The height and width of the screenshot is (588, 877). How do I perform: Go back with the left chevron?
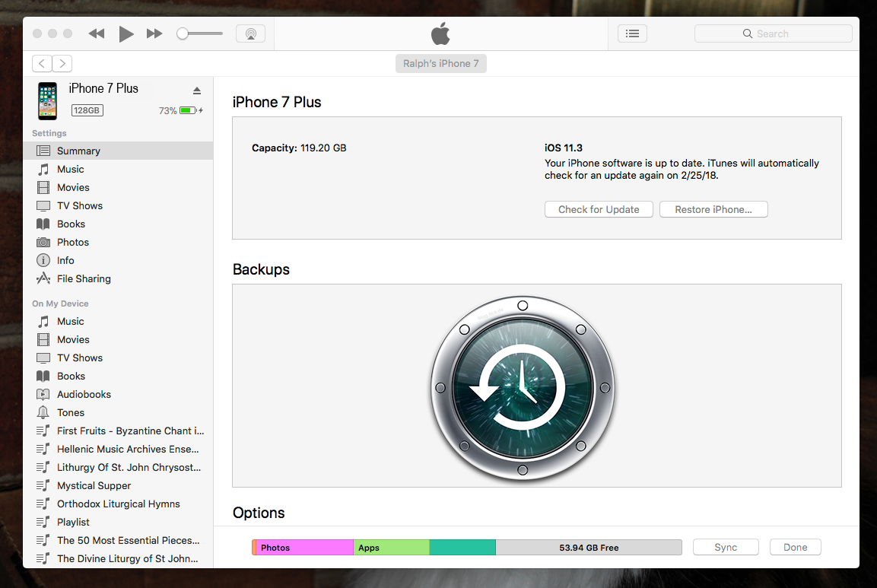(42, 63)
